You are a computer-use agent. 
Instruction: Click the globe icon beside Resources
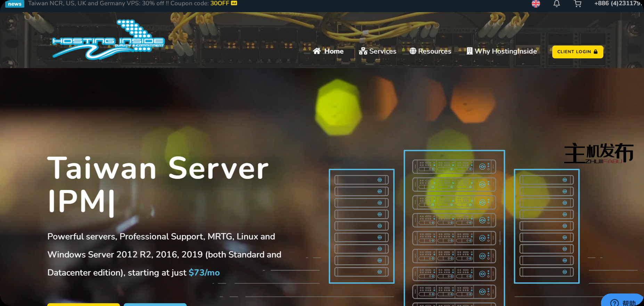(413, 51)
